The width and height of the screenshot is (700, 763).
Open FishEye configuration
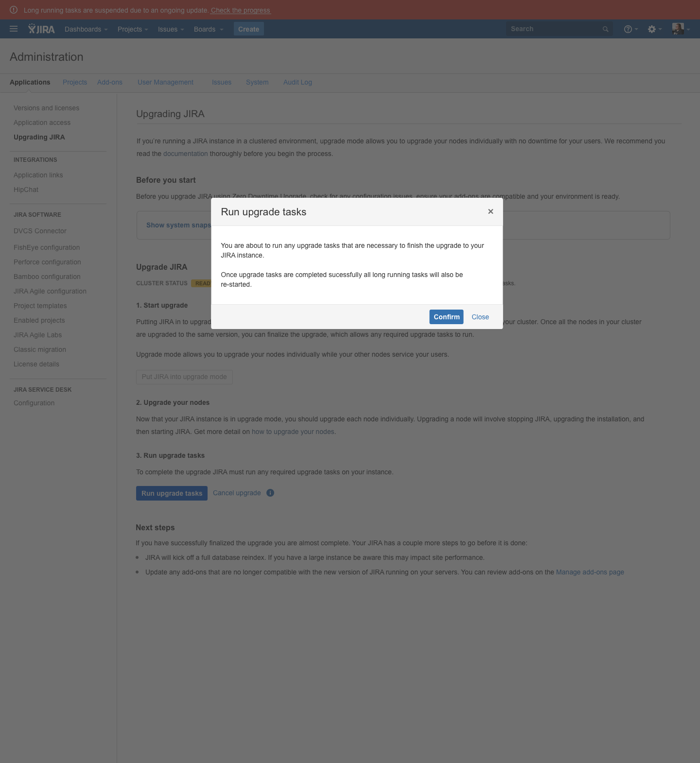click(x=47, y=247)
